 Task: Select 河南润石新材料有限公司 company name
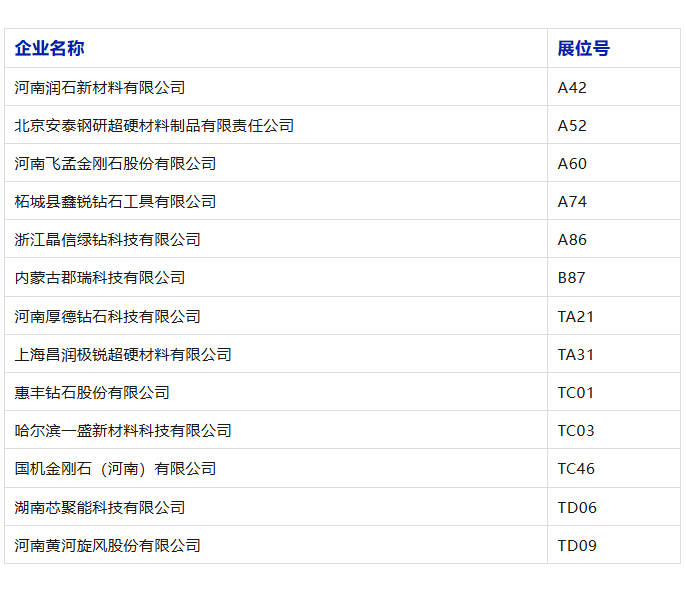[x=100, y=88]
